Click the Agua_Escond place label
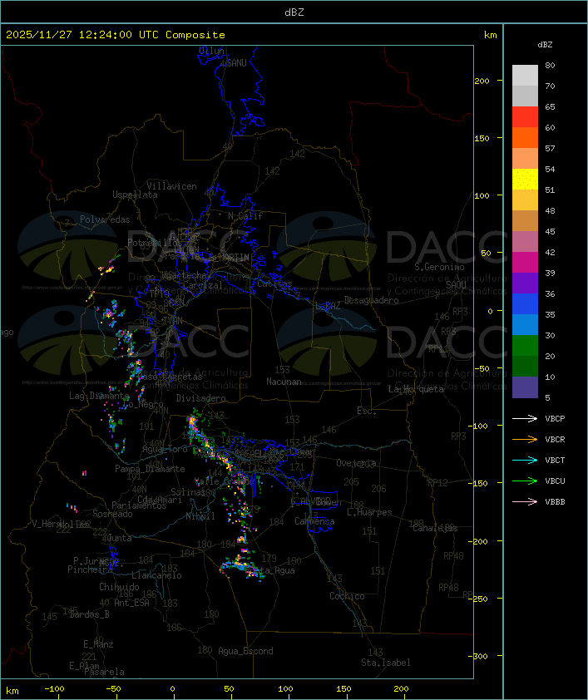Screen dimensions: 588x700 coord(245,651)
